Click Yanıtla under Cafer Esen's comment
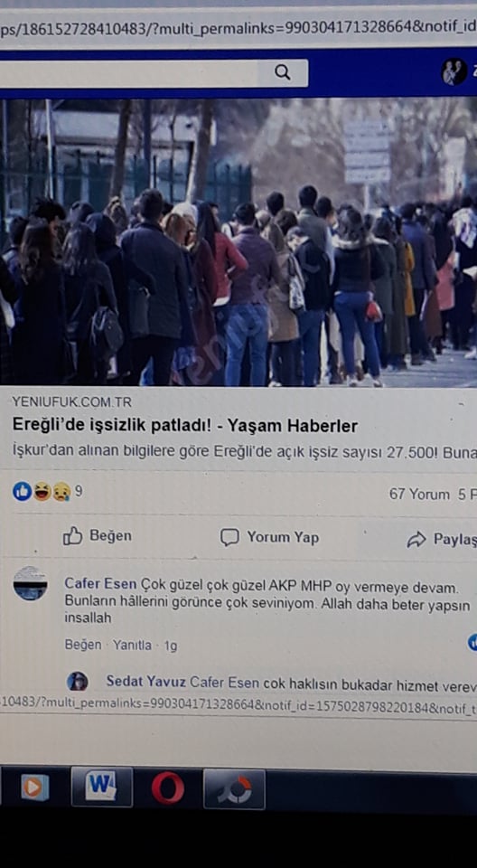This screenshot has width=477, height=868. pos(132,645)
